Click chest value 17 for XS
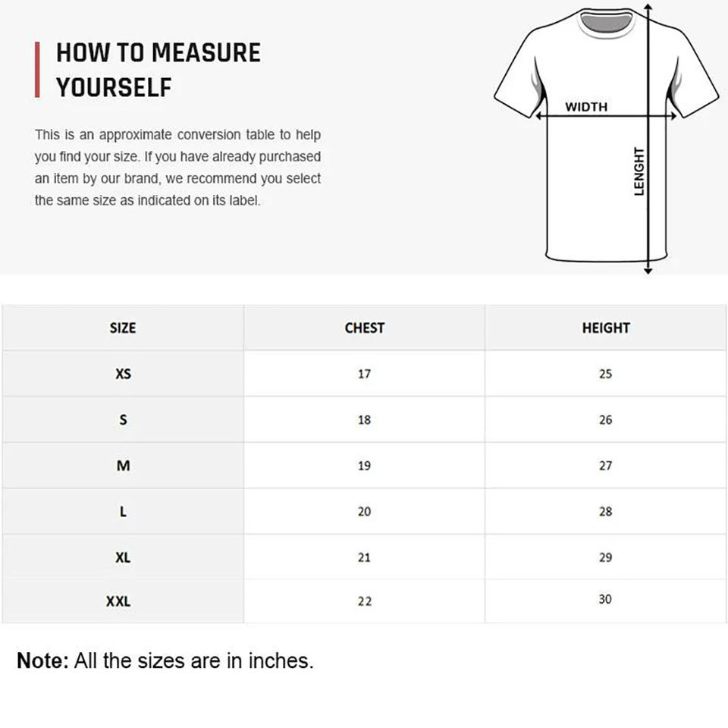This screenshot has height=728, width=728. point(364,374)
